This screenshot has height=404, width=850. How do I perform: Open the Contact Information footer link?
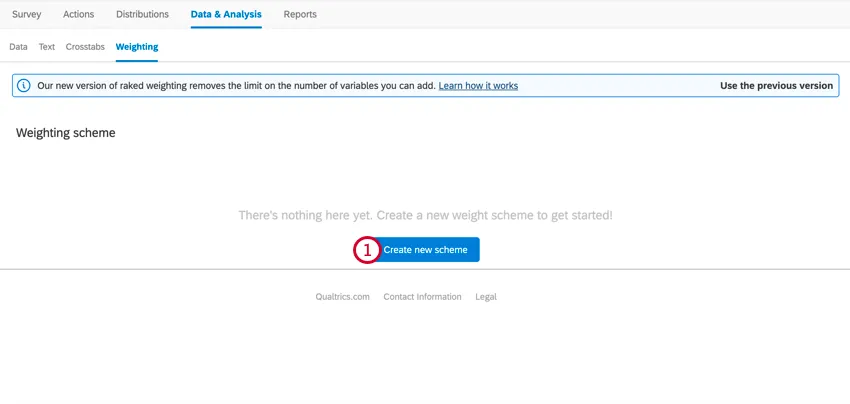coord(422,297)
